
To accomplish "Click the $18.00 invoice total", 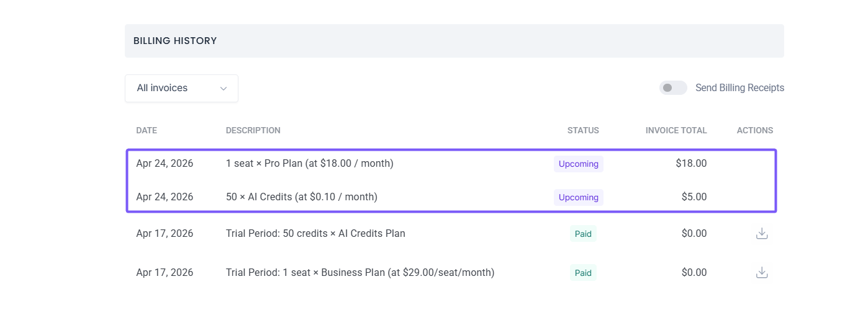I will (691, 164).
